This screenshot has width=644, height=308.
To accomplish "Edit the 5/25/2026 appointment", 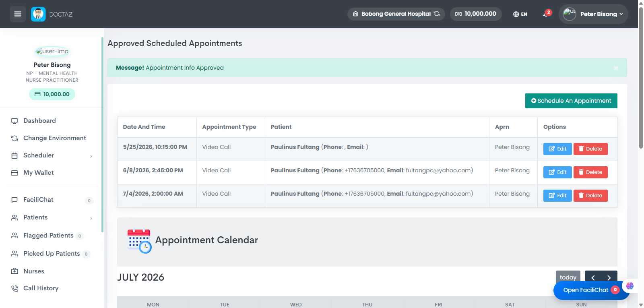I will (x=557, y=149).
